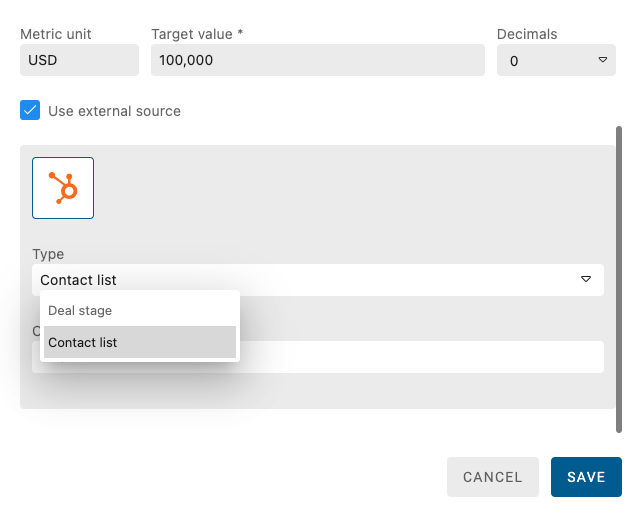644x520 pixels.
Task: Click the Type field showing Contact list
Action: coord(300,280)
